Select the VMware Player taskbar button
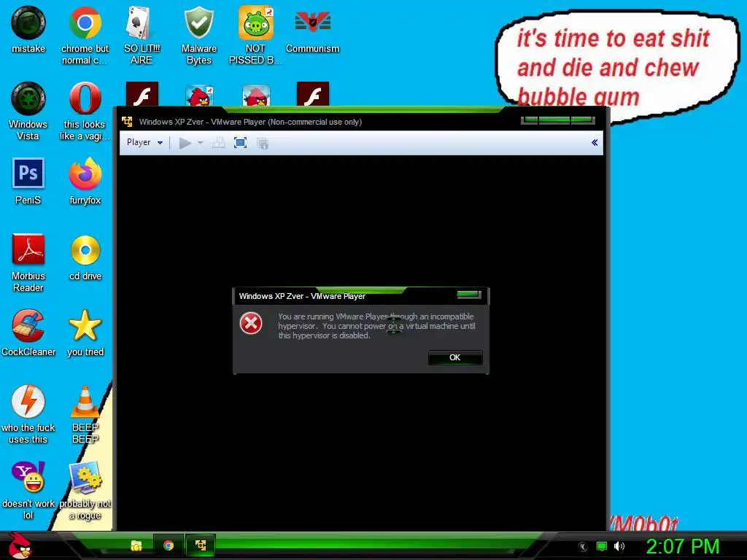This screenshot has width=747, height=560. (201, 545)
